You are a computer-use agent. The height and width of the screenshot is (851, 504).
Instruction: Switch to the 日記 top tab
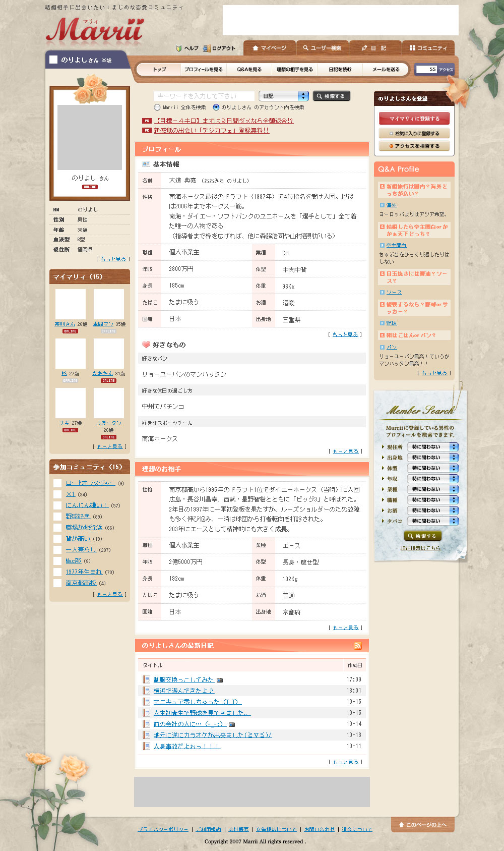[375, 48]
